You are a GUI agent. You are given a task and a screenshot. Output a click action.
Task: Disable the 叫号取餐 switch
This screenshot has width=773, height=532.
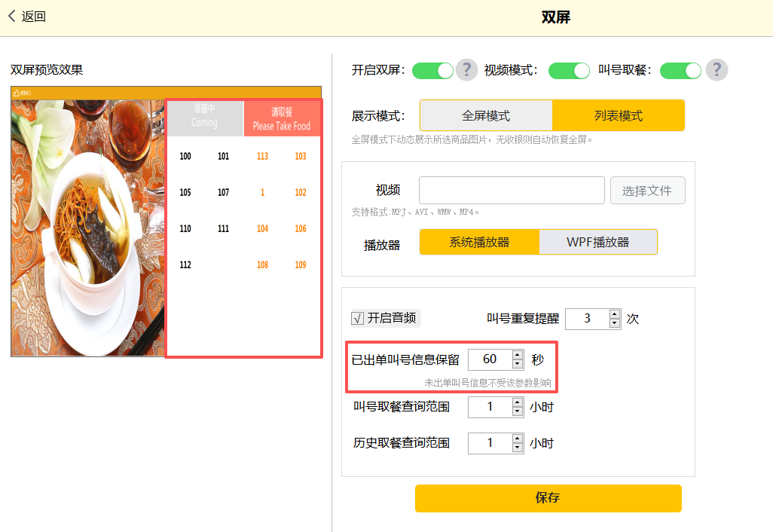[680, 71]
